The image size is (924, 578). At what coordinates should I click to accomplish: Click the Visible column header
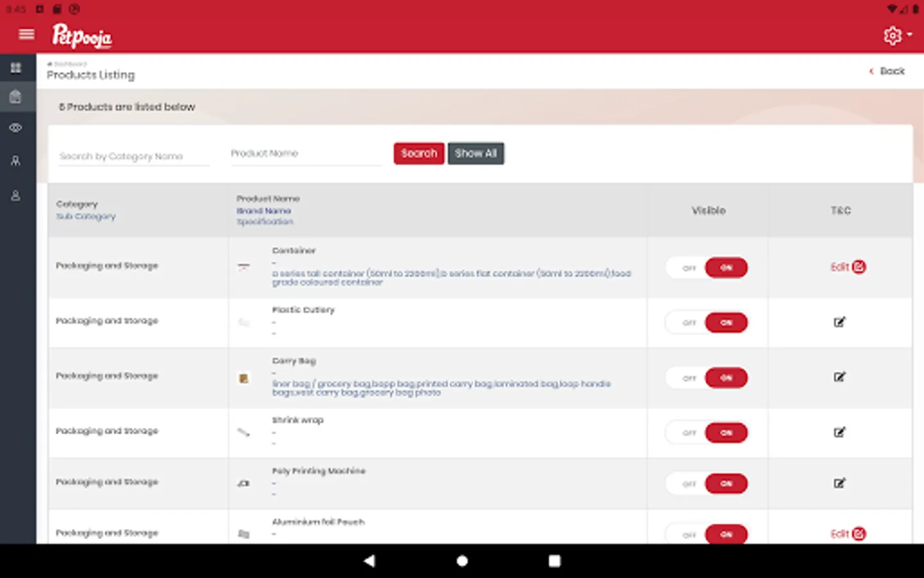click(708, 211)
